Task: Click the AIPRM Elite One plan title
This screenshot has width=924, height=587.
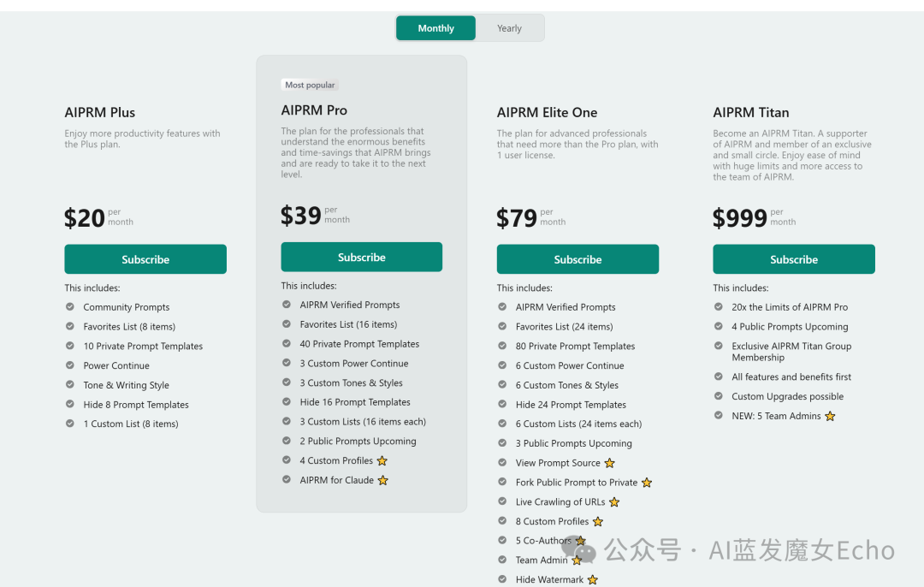Action: click(547, 113)
